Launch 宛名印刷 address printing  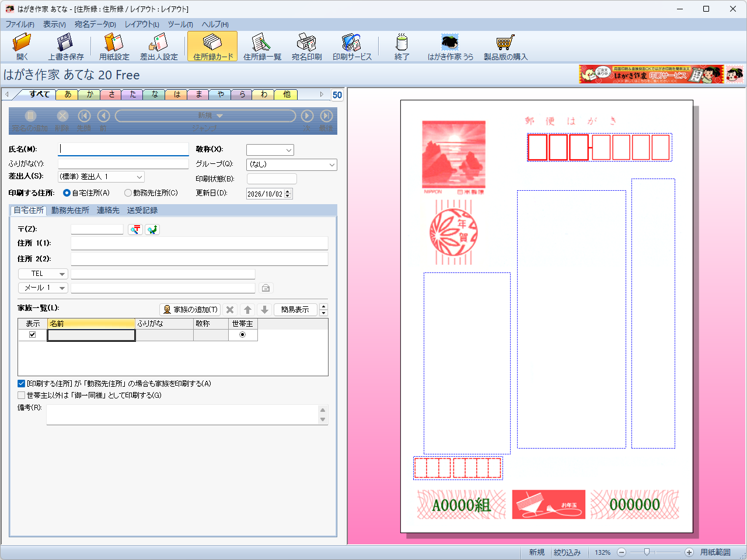point(306,47)
